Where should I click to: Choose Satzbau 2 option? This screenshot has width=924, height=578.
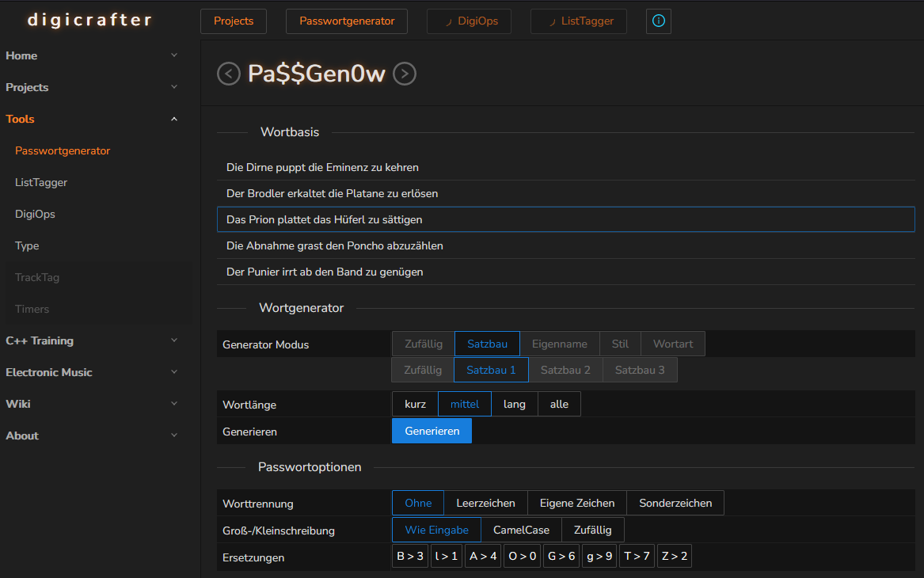[565, 370]
